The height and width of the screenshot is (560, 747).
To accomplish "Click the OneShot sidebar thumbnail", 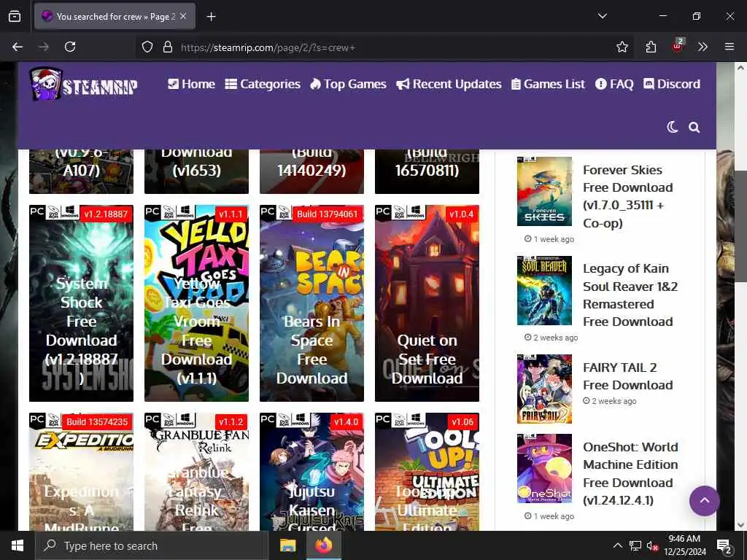I will pos(544,469).
